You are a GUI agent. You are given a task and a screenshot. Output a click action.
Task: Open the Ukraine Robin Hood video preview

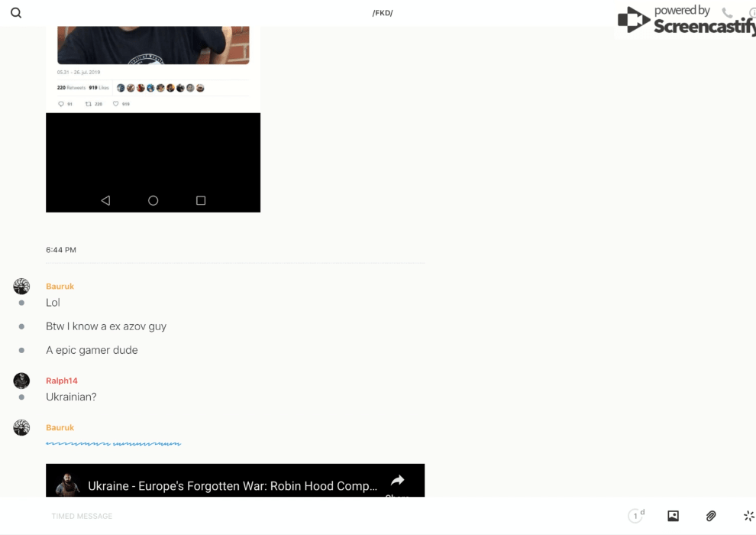[x=232, y=485]
